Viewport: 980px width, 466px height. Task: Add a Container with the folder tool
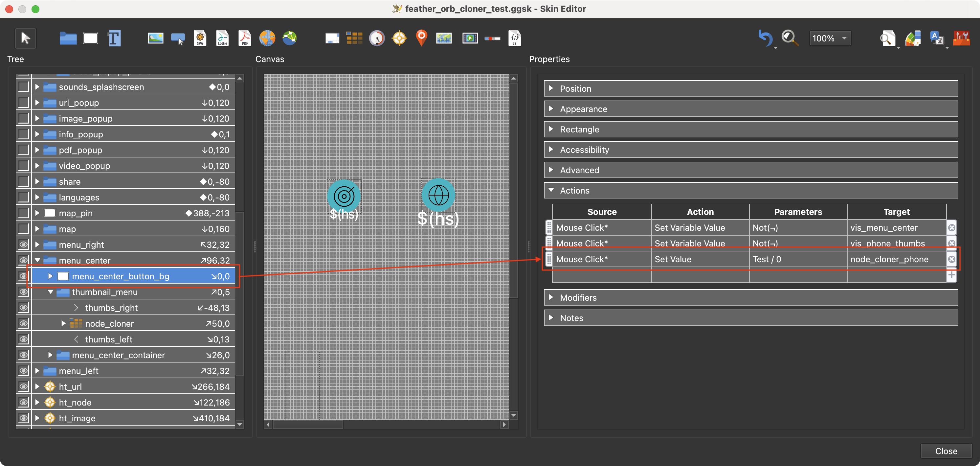(x=68, y=38)
